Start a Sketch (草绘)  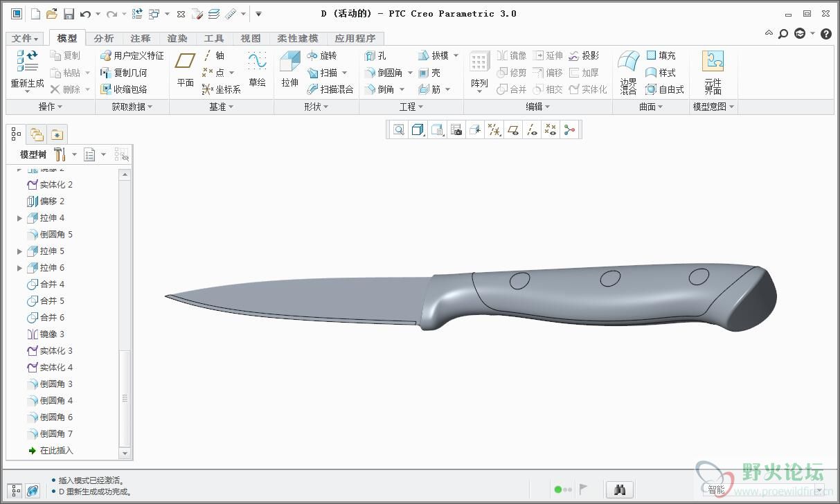[257, 71]
